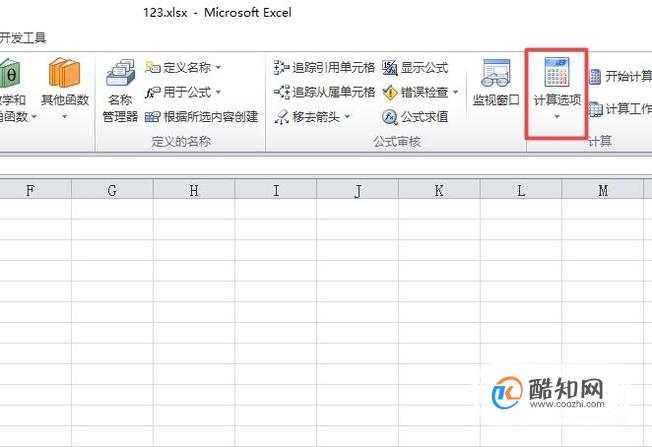This screenshot has width=652, height=447.
Task: Expand the 移去箭头 dropdown arrow
Action: [x=347, y=117]
